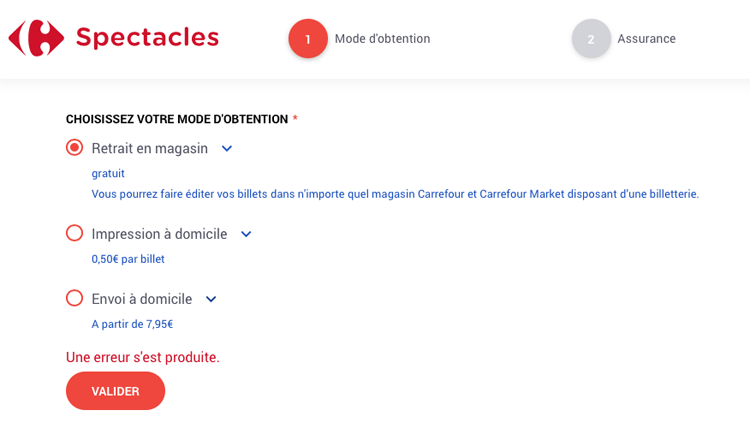
Task: Click the gratuit price text
Action: point(108,173)
